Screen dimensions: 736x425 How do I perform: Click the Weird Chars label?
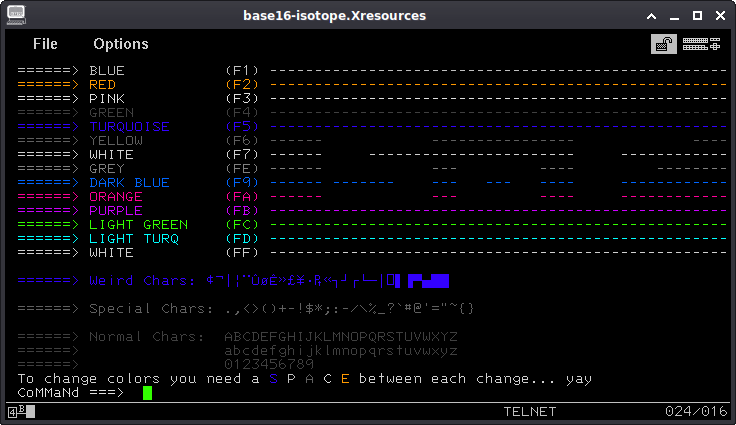point(142,280)
